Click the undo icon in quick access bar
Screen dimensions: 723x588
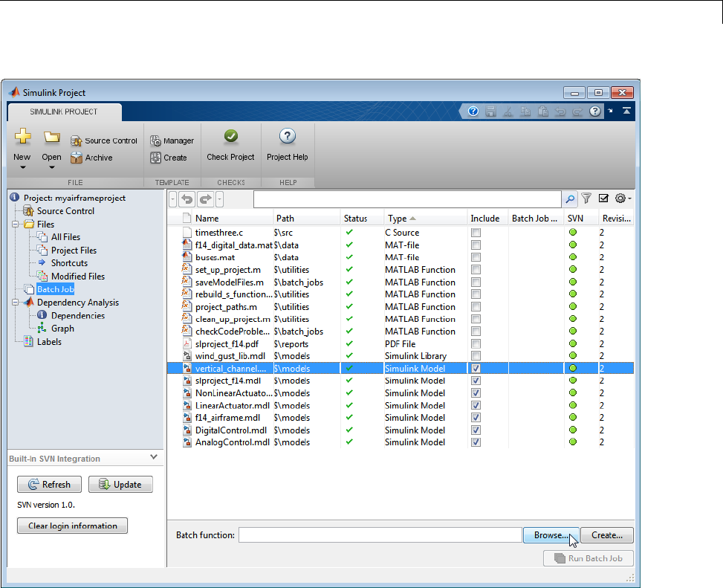coord(561,112)
